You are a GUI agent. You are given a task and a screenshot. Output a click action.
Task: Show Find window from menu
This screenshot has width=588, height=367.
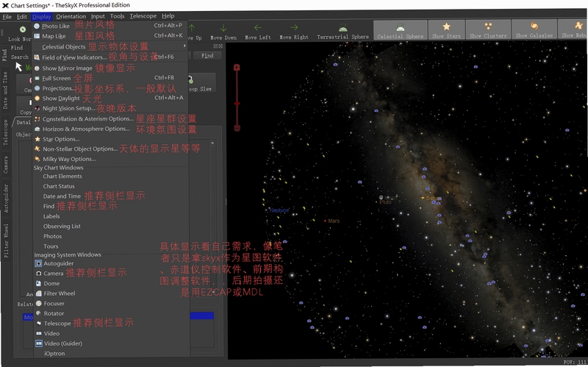[x=49, y=207]
